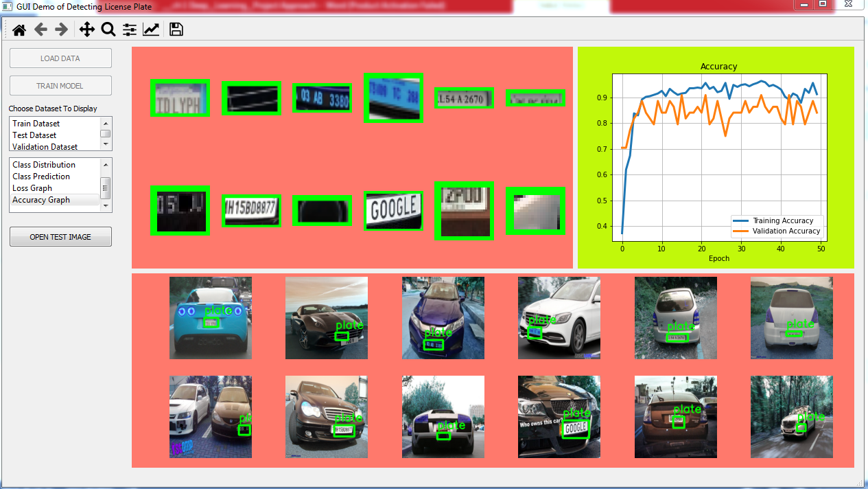Click the LOAD DATA button

(x=60, y=58)
